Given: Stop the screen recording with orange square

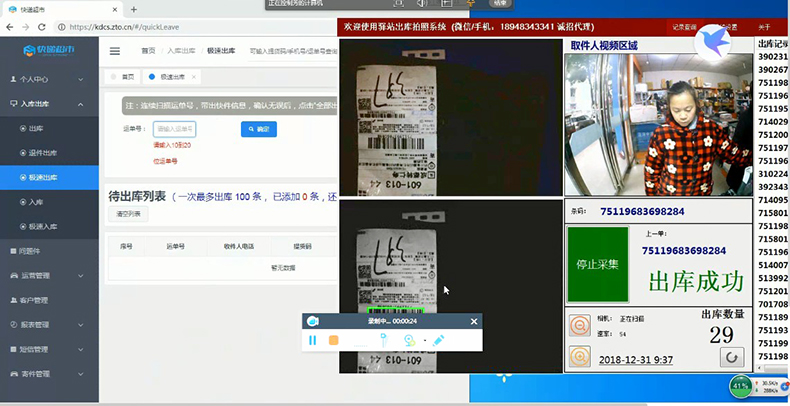Looking at the screenshot, I should 334,341.
